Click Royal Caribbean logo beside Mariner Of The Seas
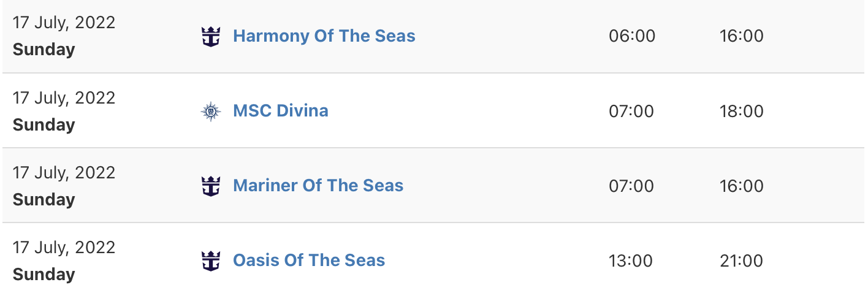 pyautogui.click(x=211, y=186)
